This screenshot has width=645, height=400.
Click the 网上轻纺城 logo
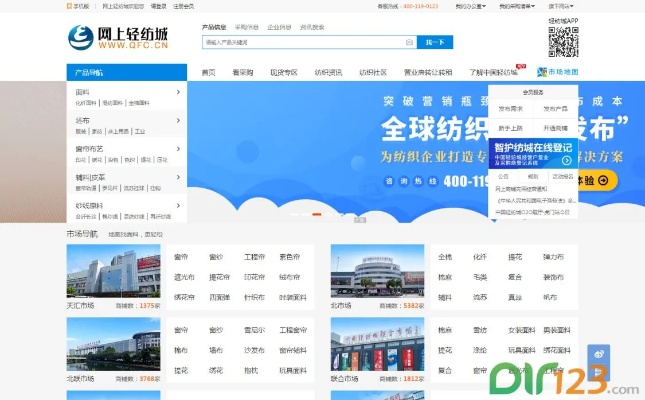118,38
